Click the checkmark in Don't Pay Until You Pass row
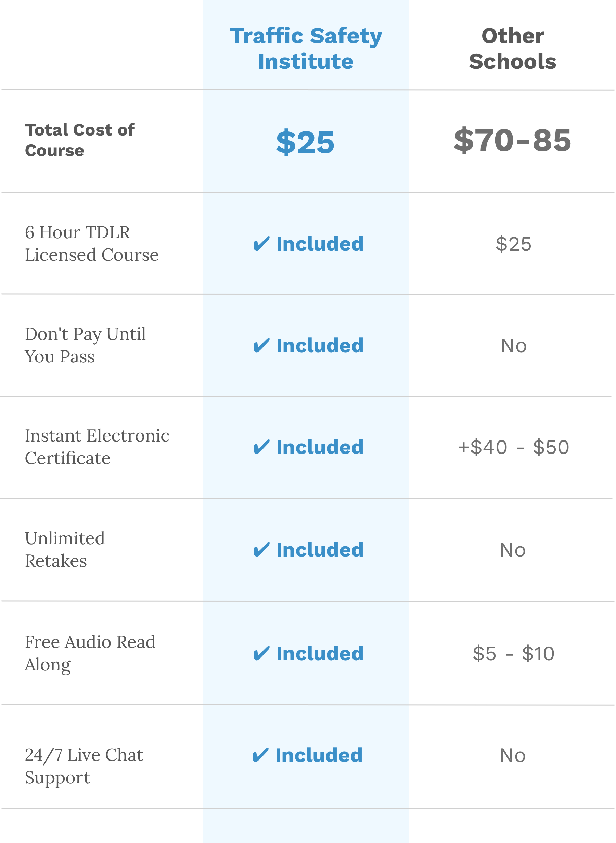Viewport: 616px width, 843px height. pyautogui.click(x=261, y=346)
